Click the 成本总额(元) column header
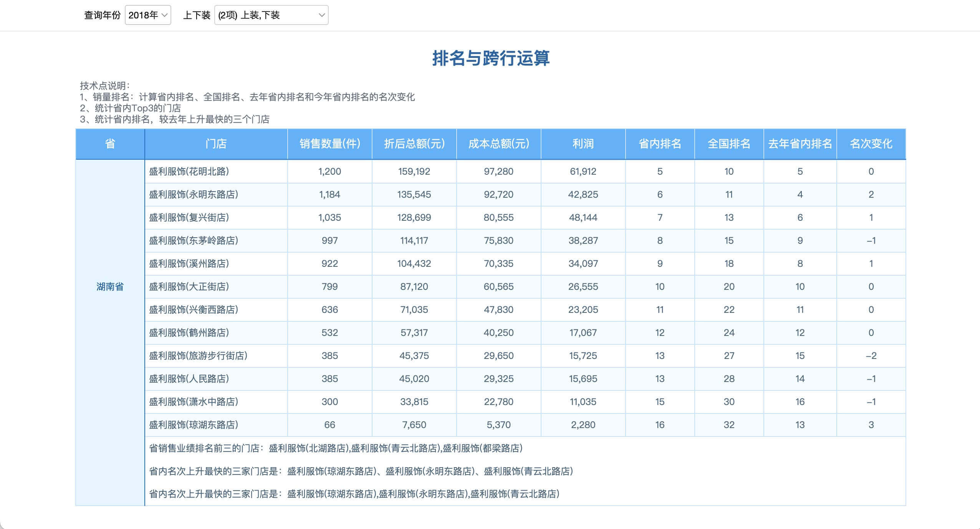 coord(498,144)
